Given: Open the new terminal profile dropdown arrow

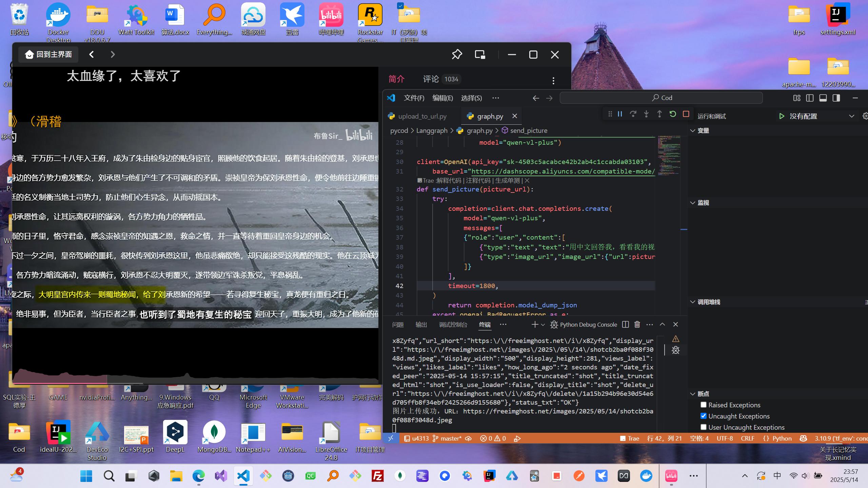Looking at the screenshot, I should coord(543,325).
